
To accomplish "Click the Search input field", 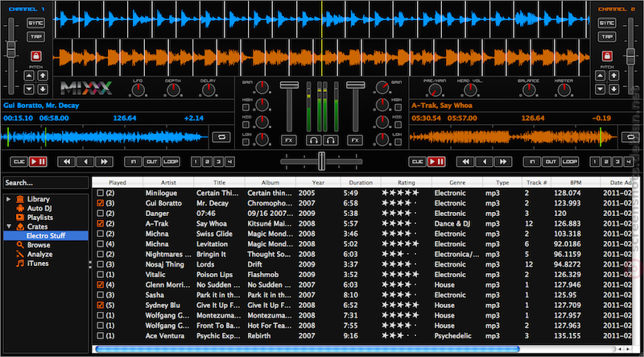I will click(x=46, y=183).
